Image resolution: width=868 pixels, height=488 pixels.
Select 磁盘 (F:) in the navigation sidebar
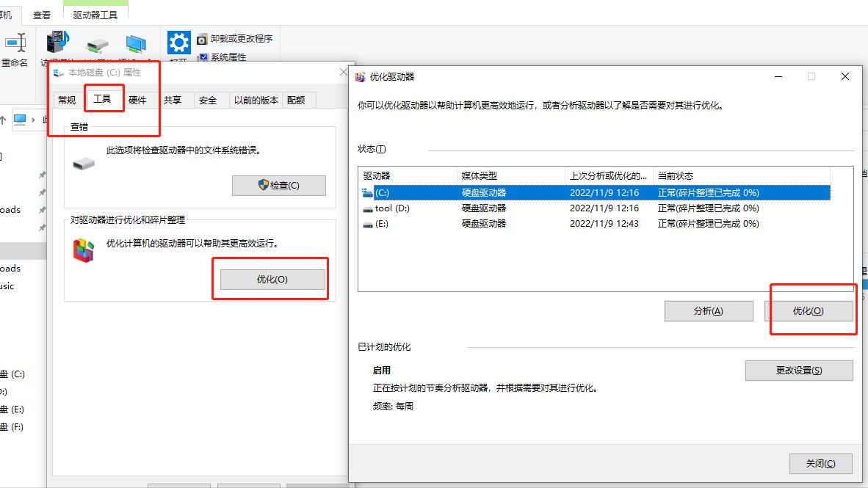(x=16, y=426)
